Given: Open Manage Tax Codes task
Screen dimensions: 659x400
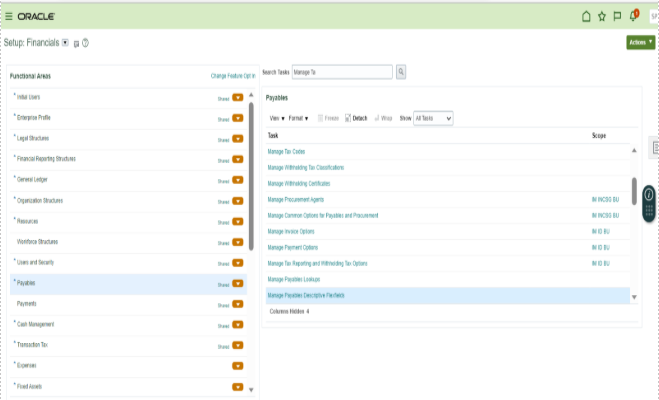Looking at the screenshot, I should tap(286, 152).
